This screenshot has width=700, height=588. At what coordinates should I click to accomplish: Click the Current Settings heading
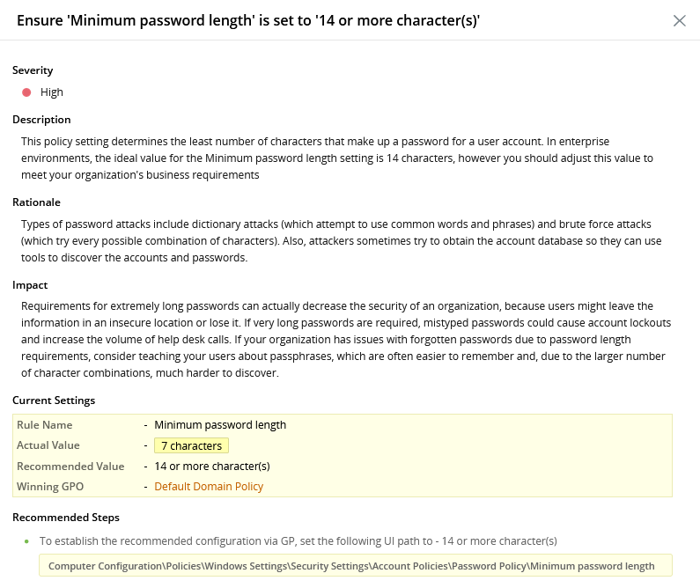pos(54,401)
